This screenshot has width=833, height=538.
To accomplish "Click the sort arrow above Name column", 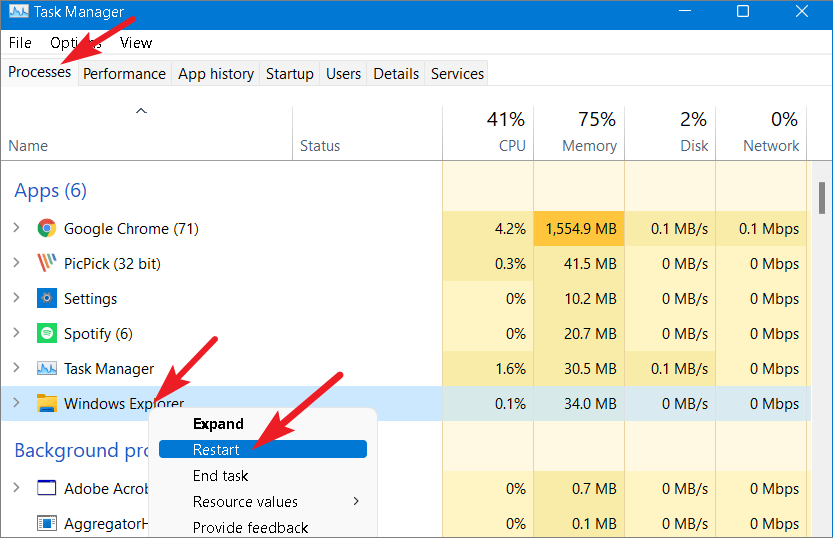I will click(141, 111).
